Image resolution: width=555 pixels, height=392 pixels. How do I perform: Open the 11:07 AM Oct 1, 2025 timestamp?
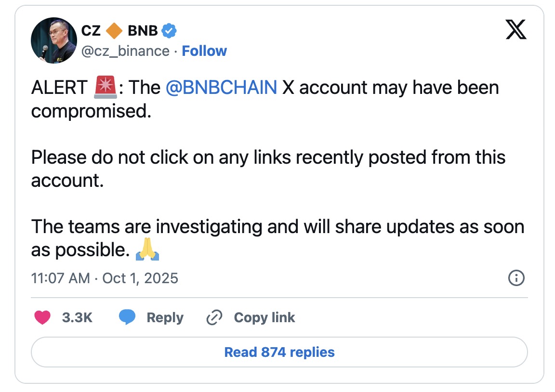pos(105,278)
